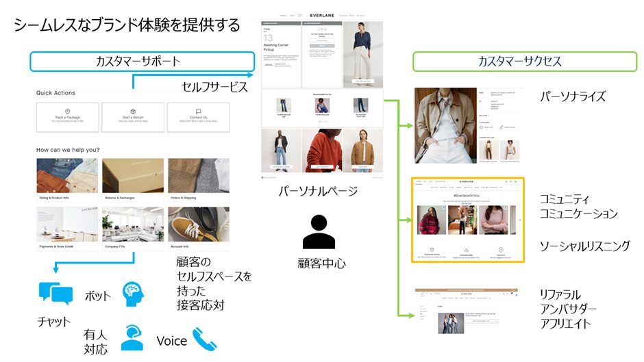Click the red sweater model photo
Viewport: 644px width, 362px height.
click(322, 150)
